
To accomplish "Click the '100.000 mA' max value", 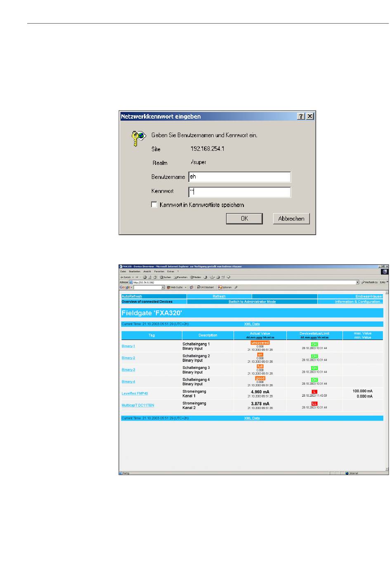I will coord(362,391).
